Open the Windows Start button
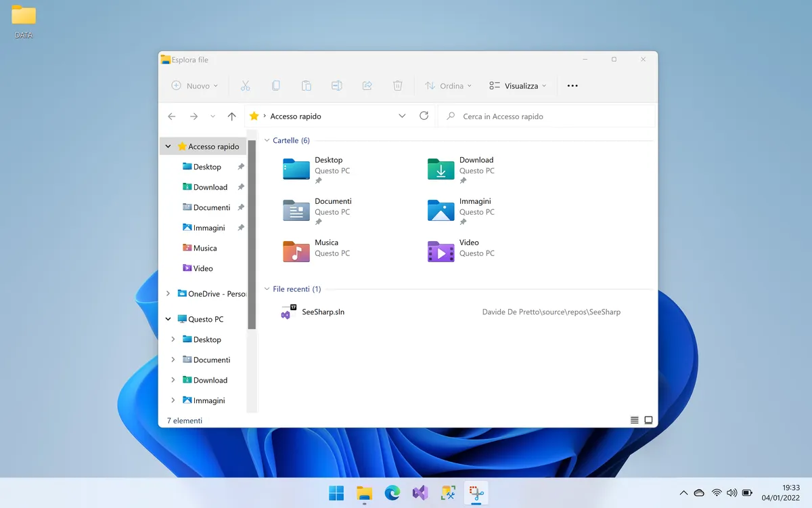The height and width of the screenshot is (508, 812). [x=336, y=493]
